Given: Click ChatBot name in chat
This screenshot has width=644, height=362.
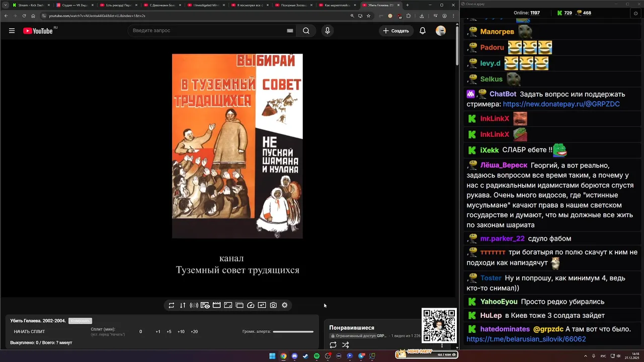Looking at the screenshot, I should coord(503,94).
